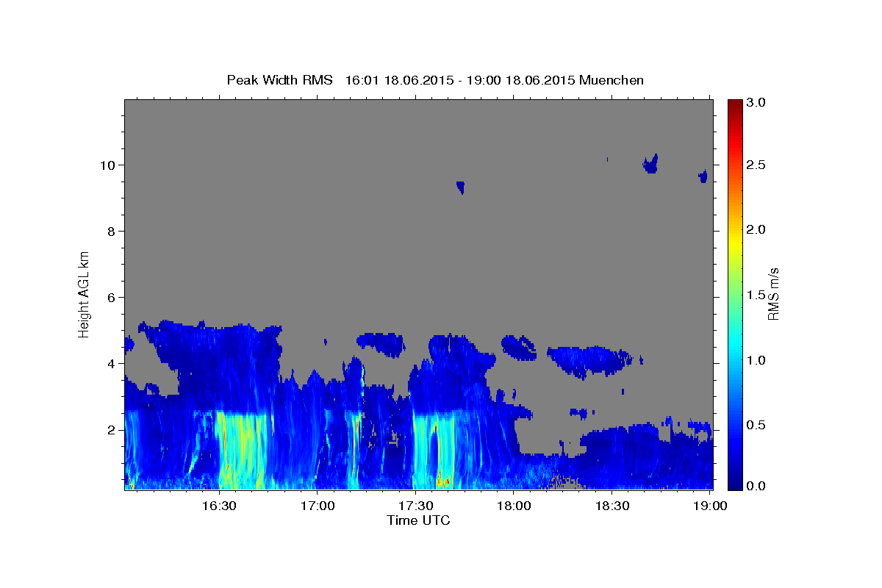Screen dimensions: 882x588
Task: Click the colorbar value 2.5
Action: click(758, 165)
